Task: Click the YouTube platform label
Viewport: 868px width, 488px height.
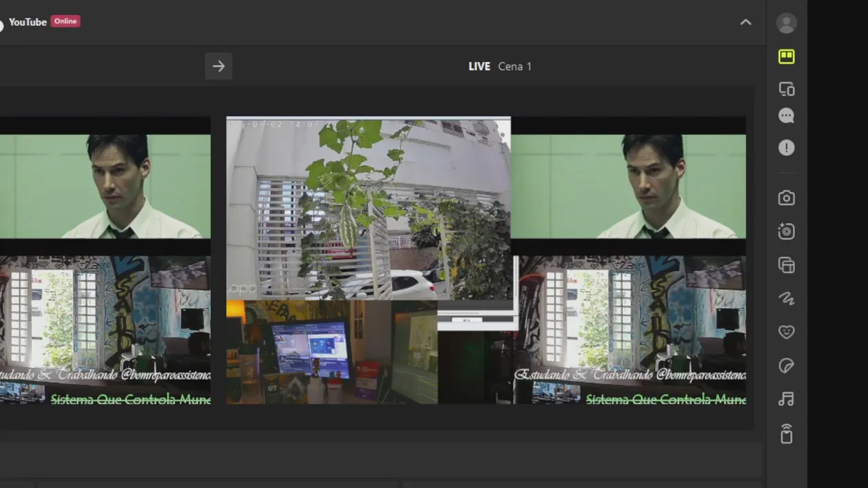Action: 28,22
